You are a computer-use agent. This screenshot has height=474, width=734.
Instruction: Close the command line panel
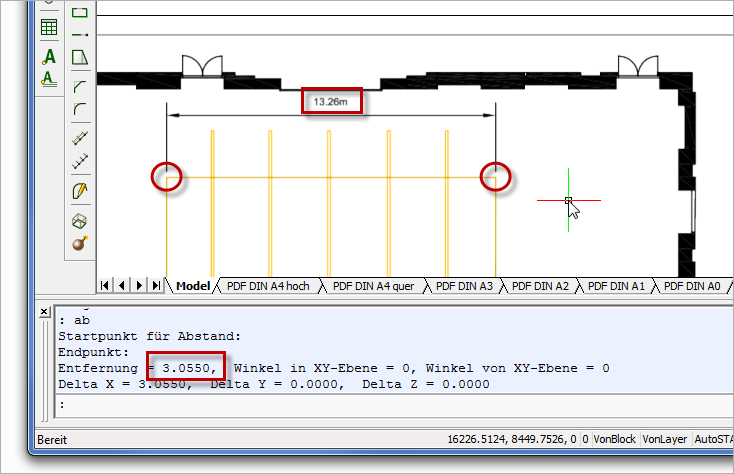point(43,312)
